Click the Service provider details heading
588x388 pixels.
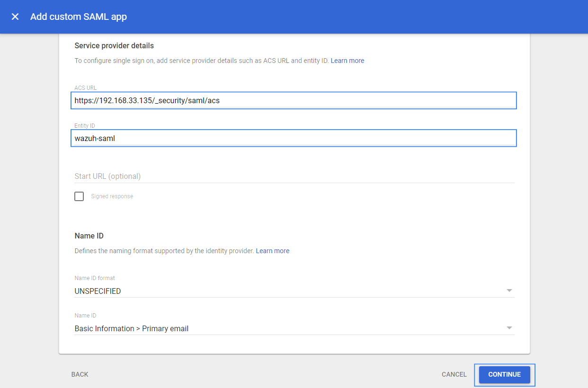pyautogui.click(x=114, y=46)
